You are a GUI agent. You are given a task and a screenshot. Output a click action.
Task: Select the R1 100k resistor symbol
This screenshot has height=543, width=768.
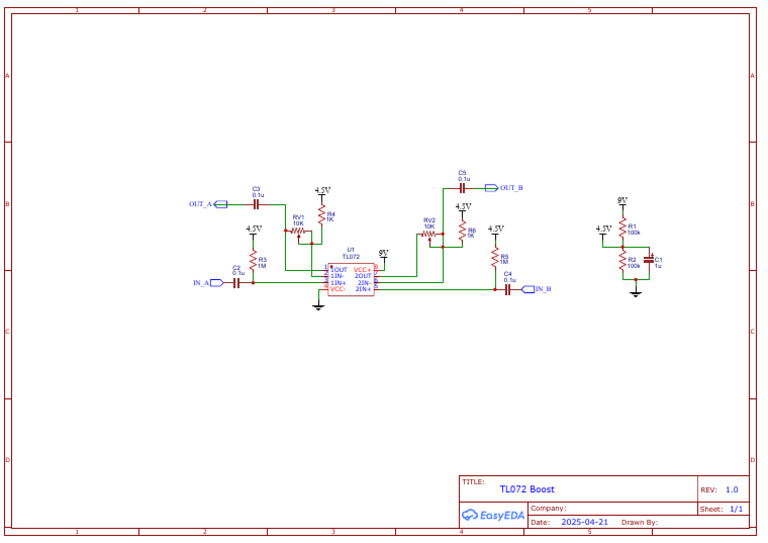click(x=623, y=228)
